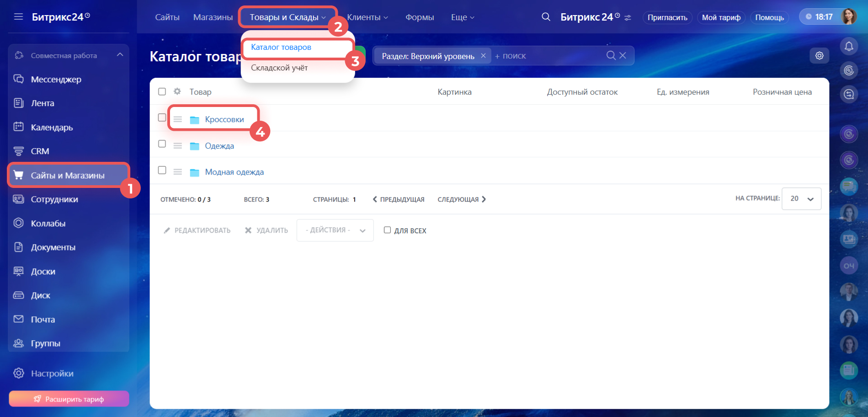Select 'Складской учёт' menu item
Screen dimensions: 868x417
pos(279,68)
